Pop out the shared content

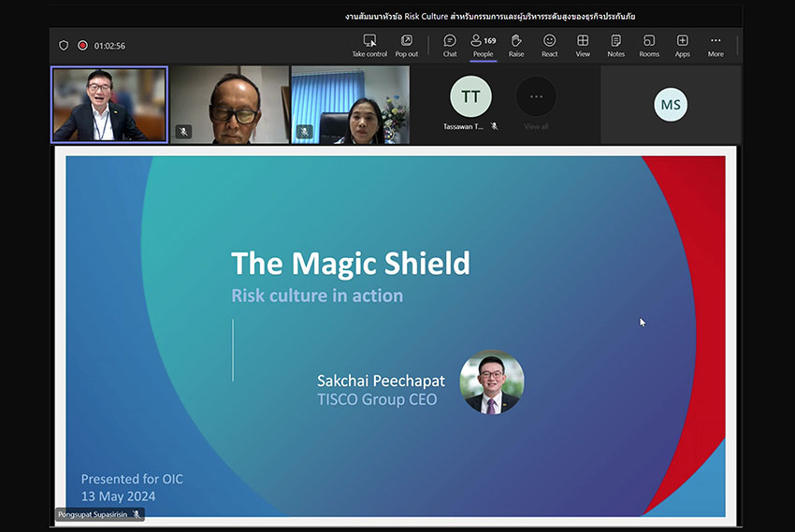[407, 45]
